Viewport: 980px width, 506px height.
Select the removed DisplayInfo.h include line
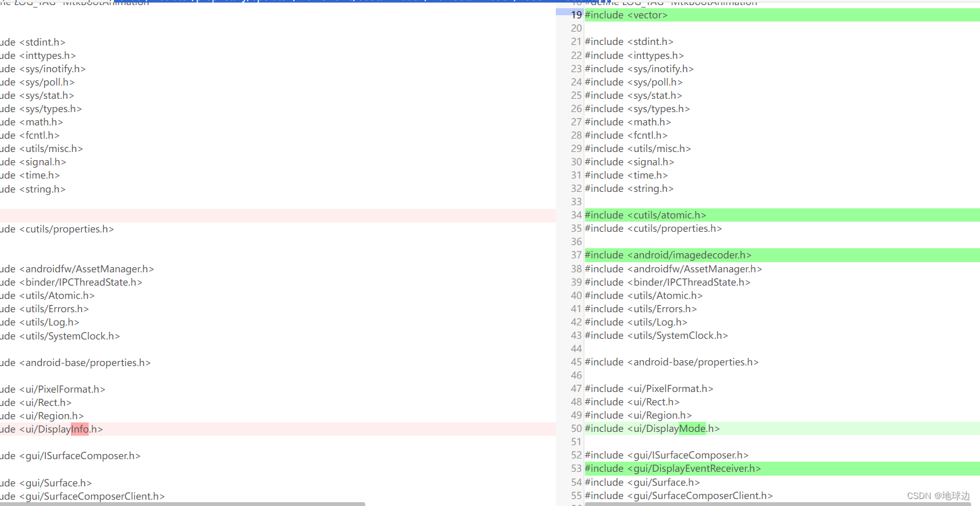[x=51, y=429]
